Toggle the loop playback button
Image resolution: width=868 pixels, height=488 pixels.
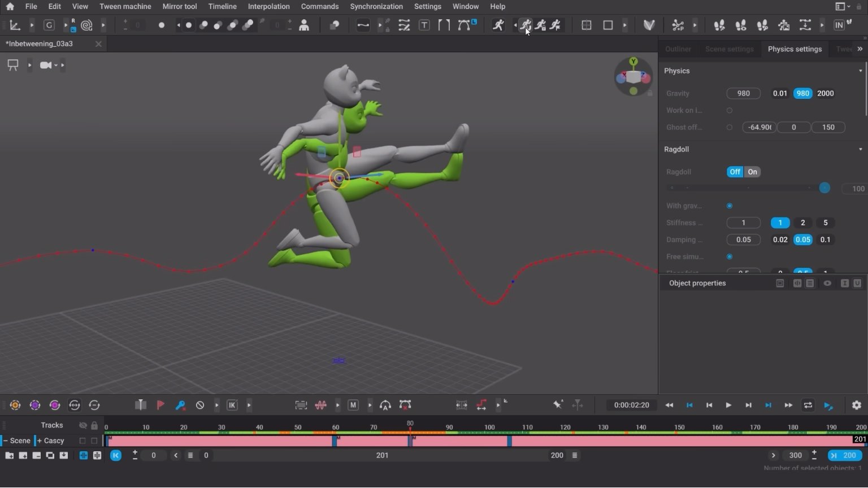pos(808,406)
